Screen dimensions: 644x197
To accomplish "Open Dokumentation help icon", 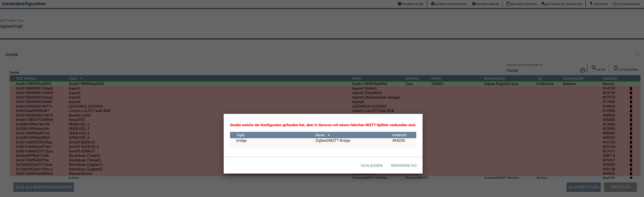I will click(x=400, y=4).
